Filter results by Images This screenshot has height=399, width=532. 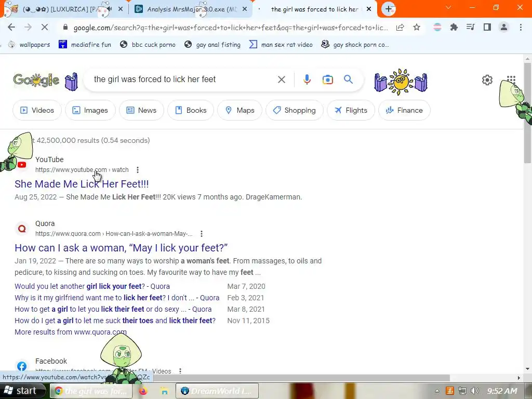[x=90, y=110]
